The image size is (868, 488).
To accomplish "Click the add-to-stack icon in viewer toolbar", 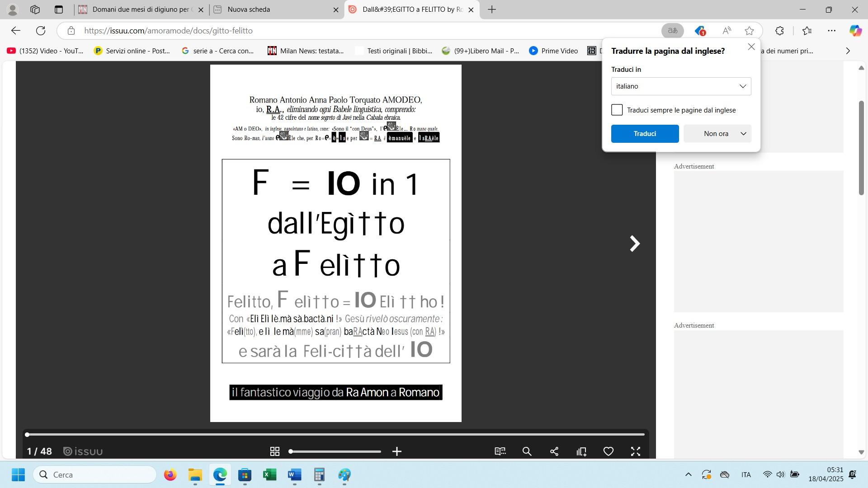I will (x=581, y=451).
